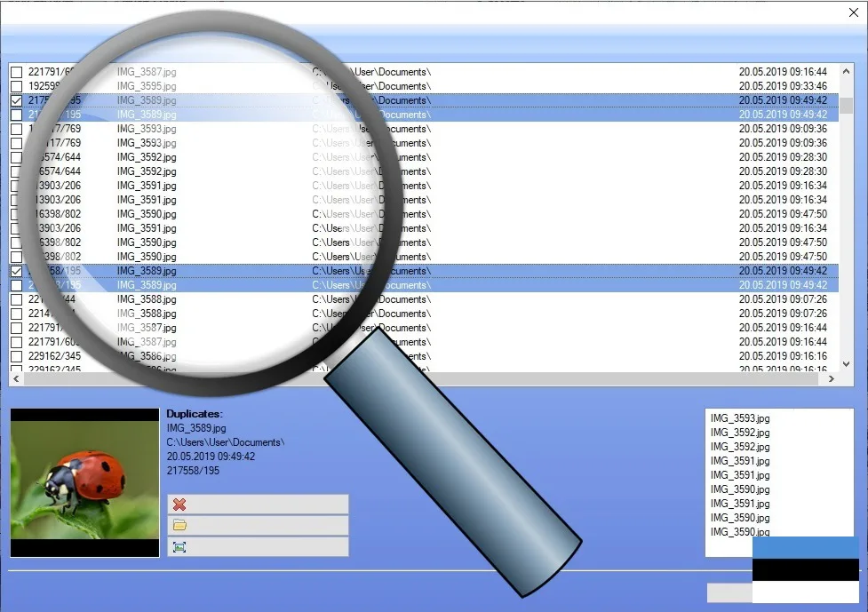Uncheck the upper checked IMG_3589.jpg row
The image size is (868, 612).
[x=16, y=100]
